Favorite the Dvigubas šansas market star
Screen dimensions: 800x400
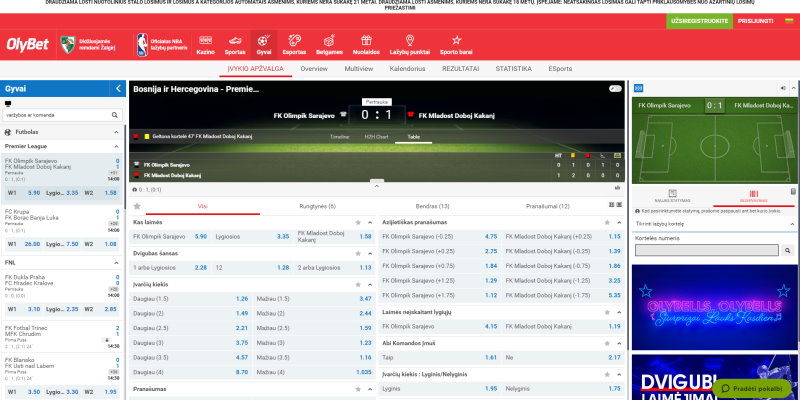(x=358, y=253)
